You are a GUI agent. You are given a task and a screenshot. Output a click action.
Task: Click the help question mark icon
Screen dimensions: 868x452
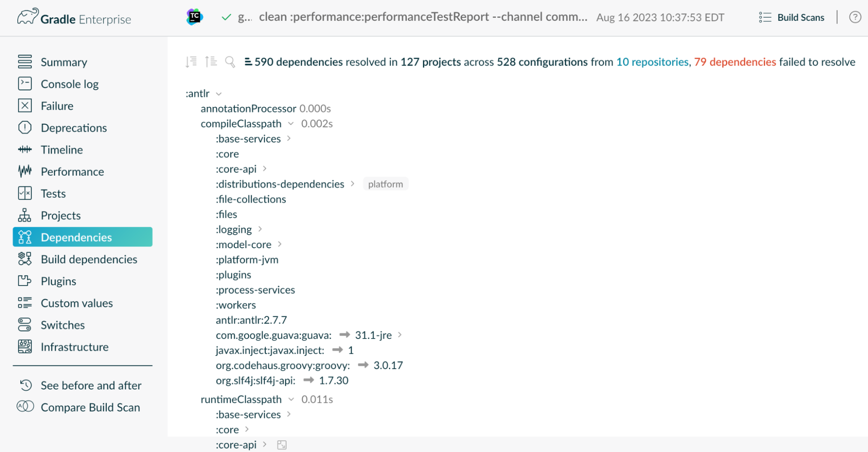[855, 17]
